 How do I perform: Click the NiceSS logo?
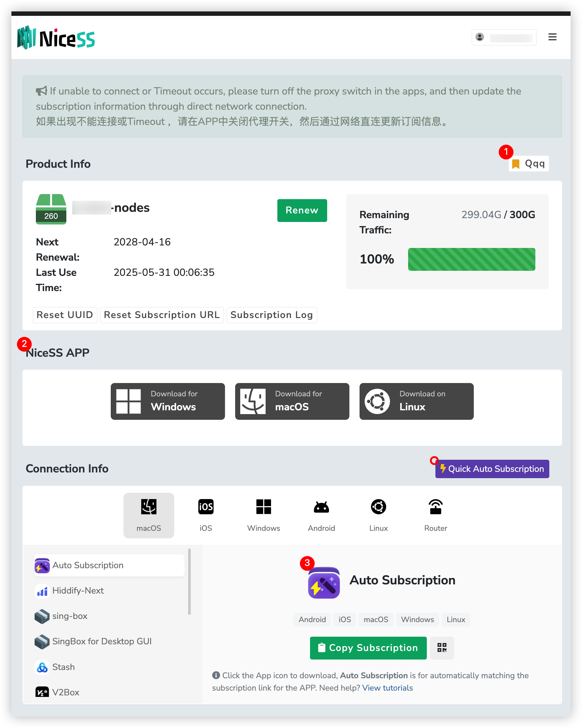56,37
